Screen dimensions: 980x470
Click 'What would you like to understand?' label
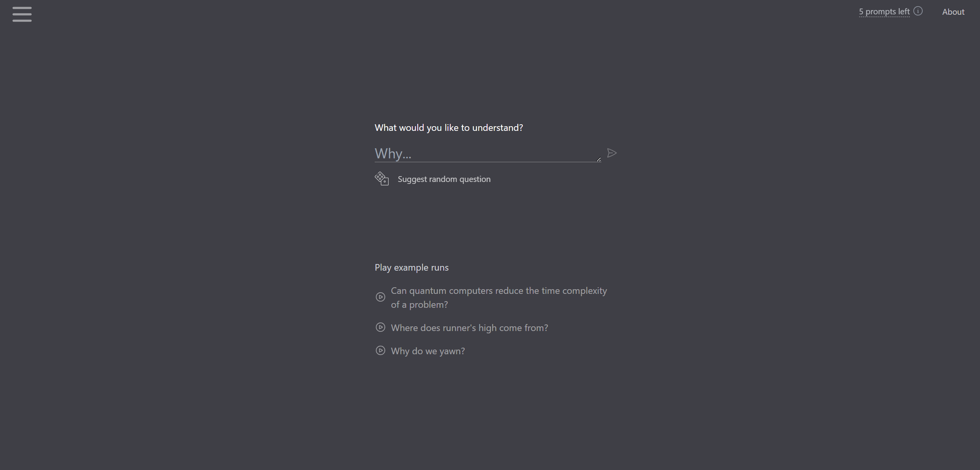coord(449,128)
